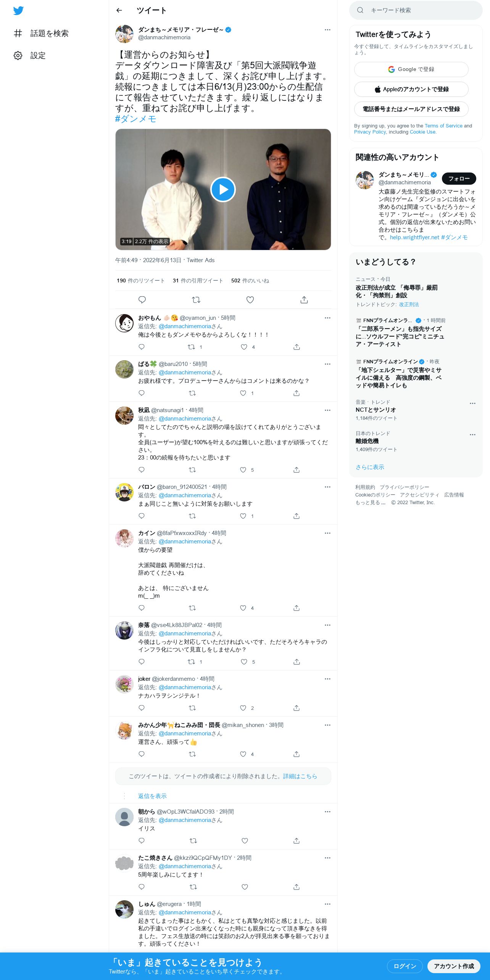Click the キーワード検索 search field

416,10
